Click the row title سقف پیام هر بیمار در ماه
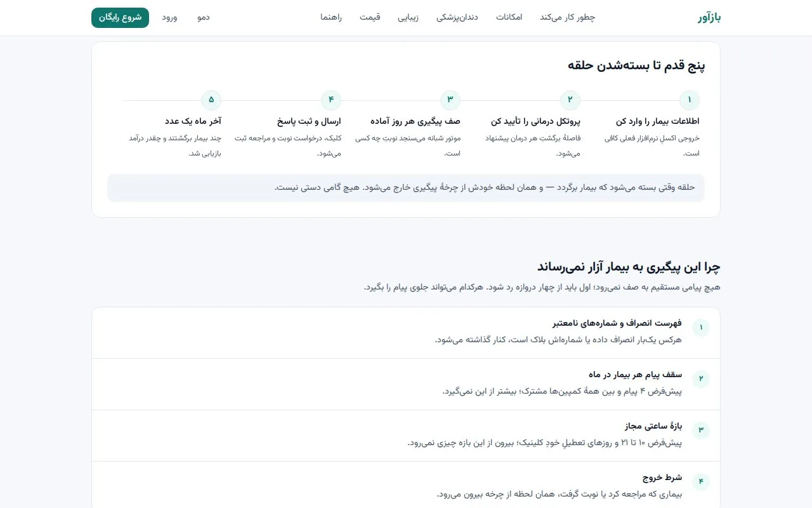The width and height of the screenshot is (812, 508). (x=635, y=375)
